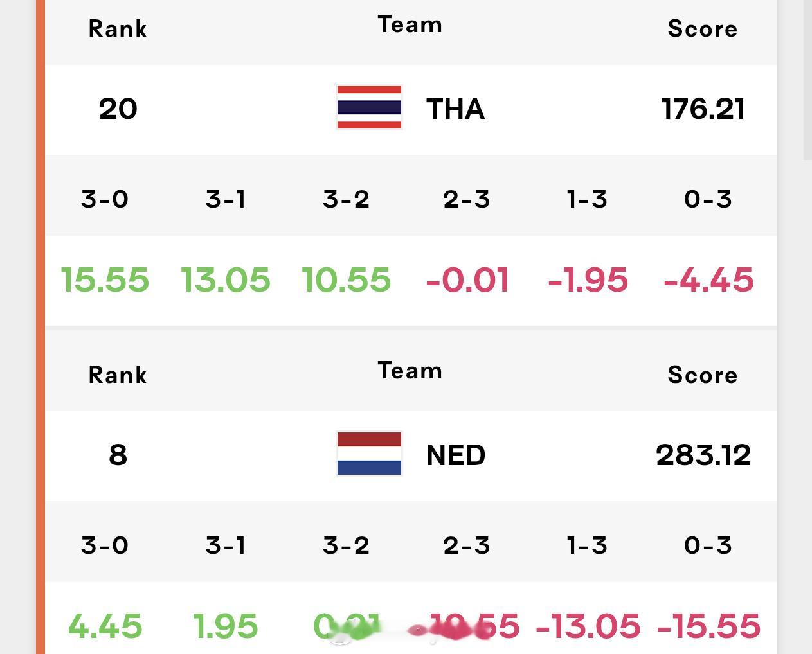This screenshot has height=654, width=812.
Task: Select the NED team name
Action: tap(456, 455)
